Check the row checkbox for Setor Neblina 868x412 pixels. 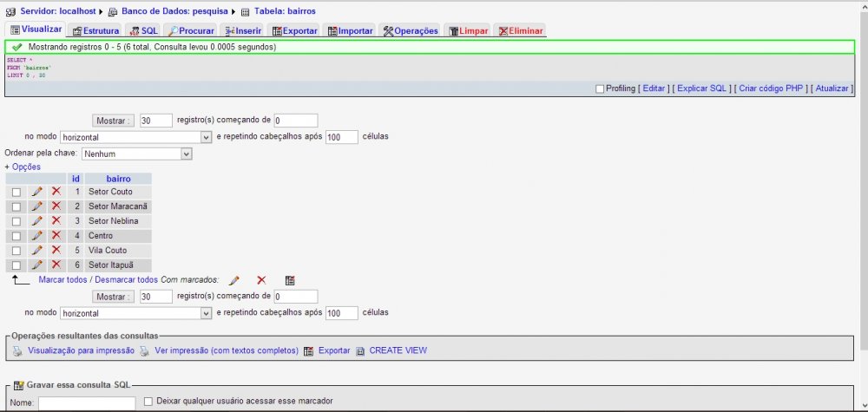tap(16, 221)
